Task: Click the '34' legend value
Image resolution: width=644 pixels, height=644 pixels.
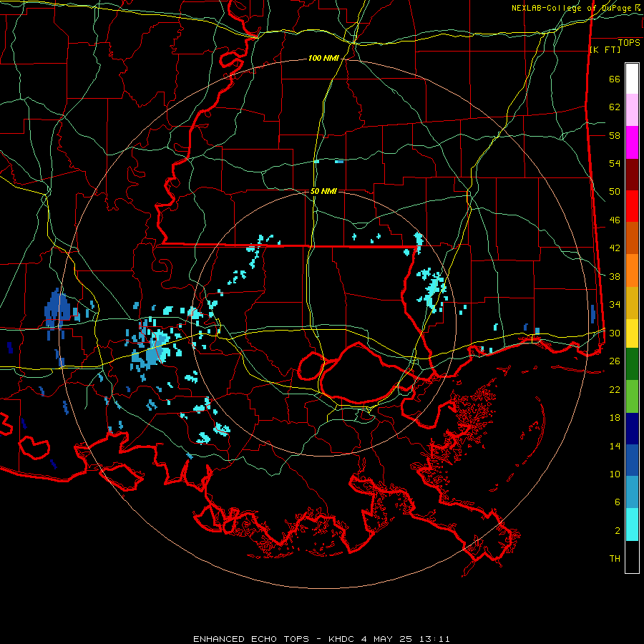Action: [x=615, y=305]
